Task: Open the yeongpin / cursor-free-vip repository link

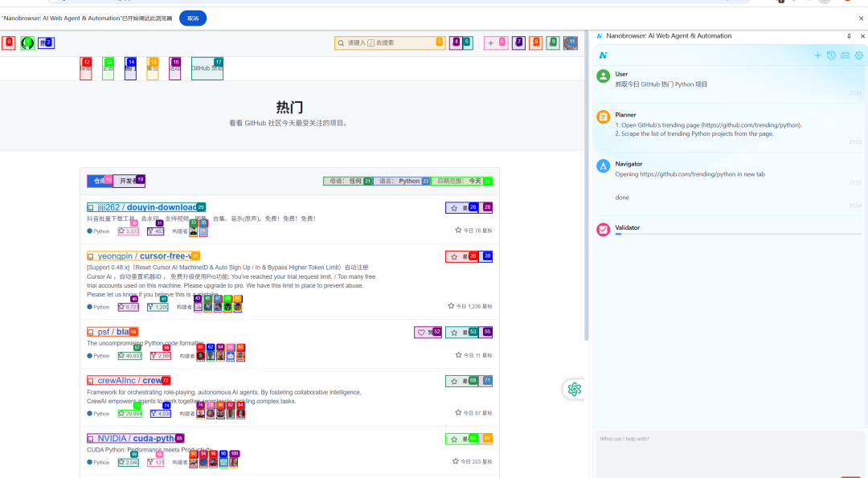Action: point(143,256)
